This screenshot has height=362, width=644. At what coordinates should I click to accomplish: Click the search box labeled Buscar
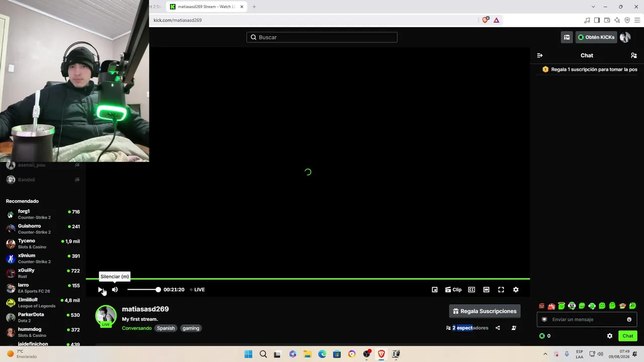click(x=322, y=37)
